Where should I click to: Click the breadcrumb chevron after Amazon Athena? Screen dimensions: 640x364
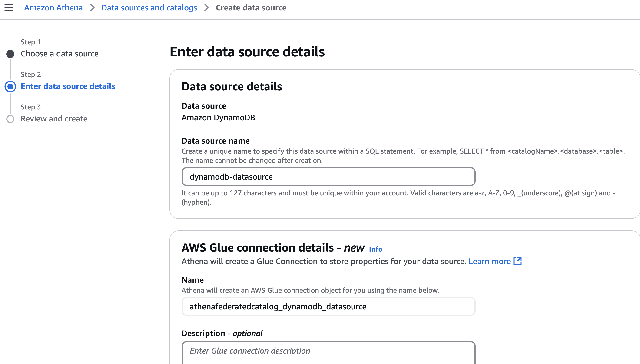click(x=92, y=8)
